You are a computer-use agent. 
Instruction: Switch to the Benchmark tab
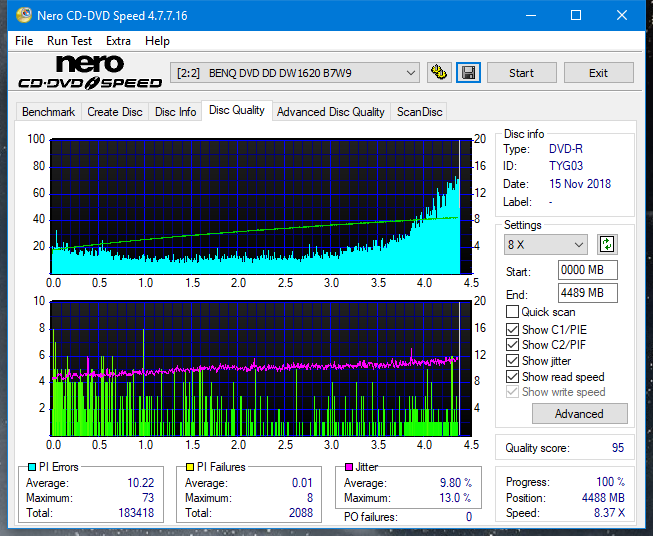(49, 112)
